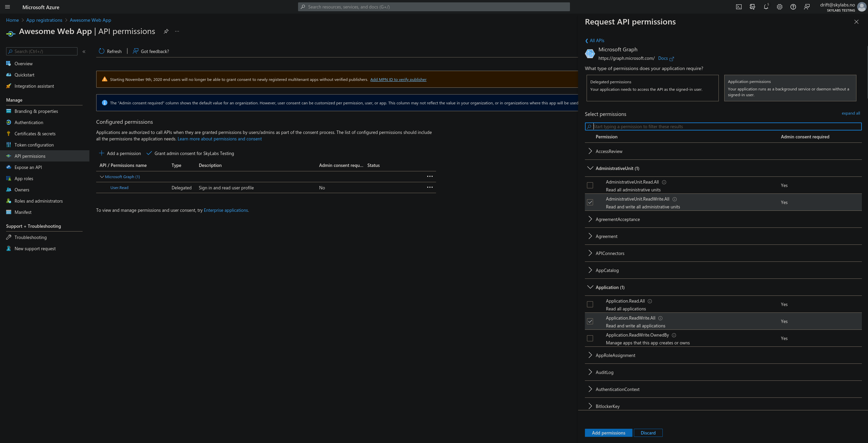The image size is (868, 443).
Task: Open Directories + subscriptions filter icon
Action: pyautogui.click(x=752, y=7)
